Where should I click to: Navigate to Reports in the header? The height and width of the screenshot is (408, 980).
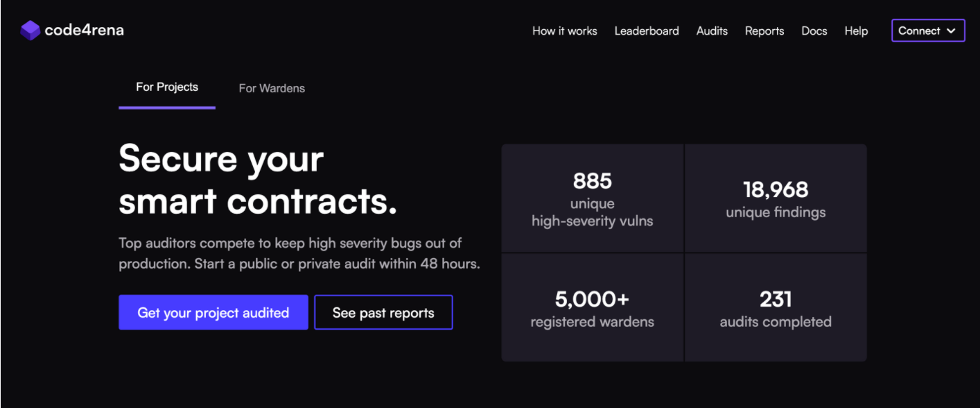pyautogui.click(x=764, y=31)
